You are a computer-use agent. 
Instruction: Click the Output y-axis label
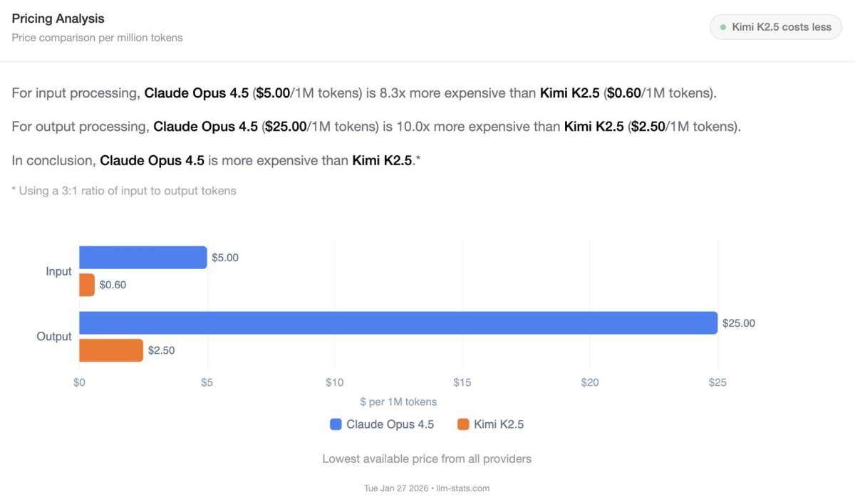point(54,336)
